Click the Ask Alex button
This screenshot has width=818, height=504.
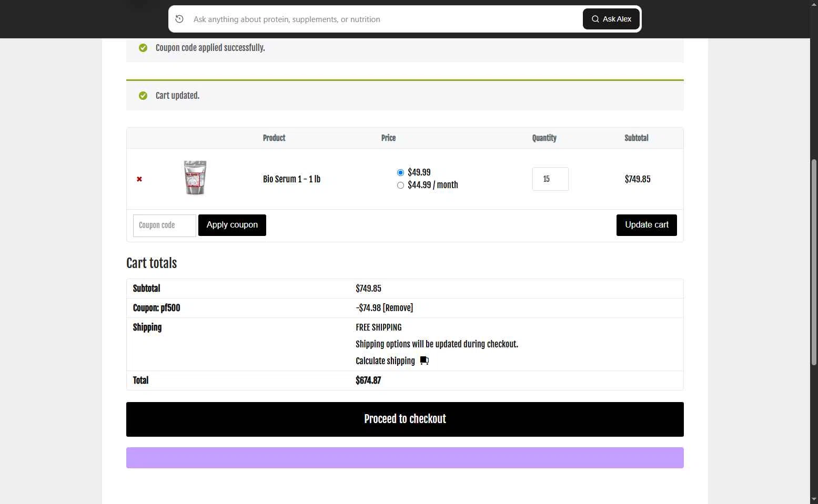pos(611,19)
